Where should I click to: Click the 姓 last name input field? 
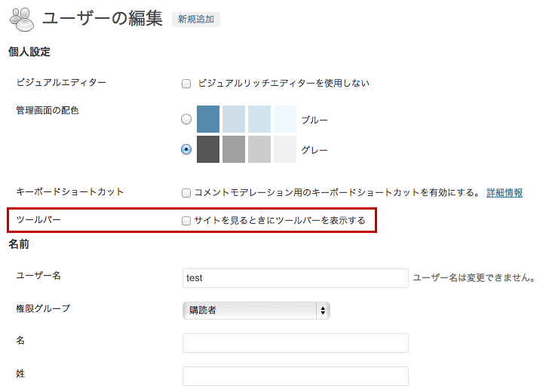click(x=296, y=376)
